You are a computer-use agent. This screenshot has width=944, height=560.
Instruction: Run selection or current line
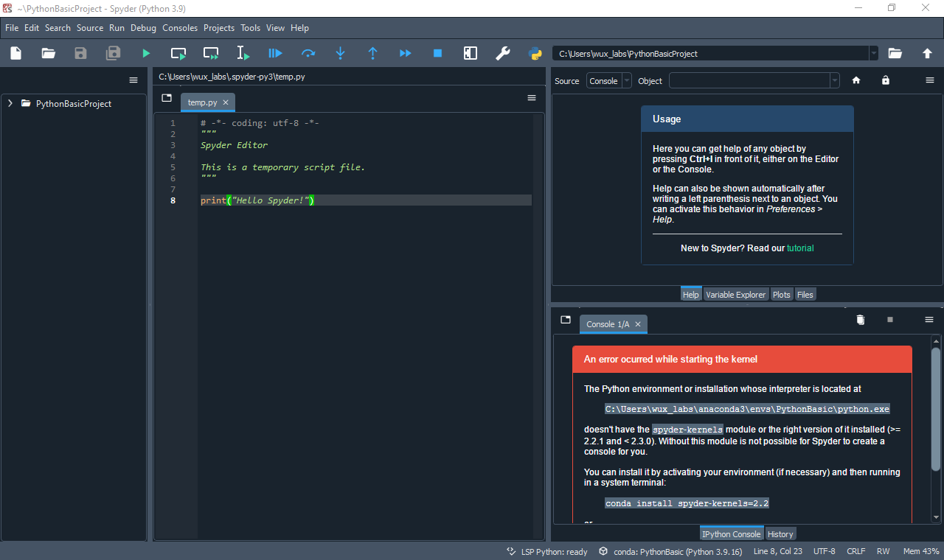(243, 53)
